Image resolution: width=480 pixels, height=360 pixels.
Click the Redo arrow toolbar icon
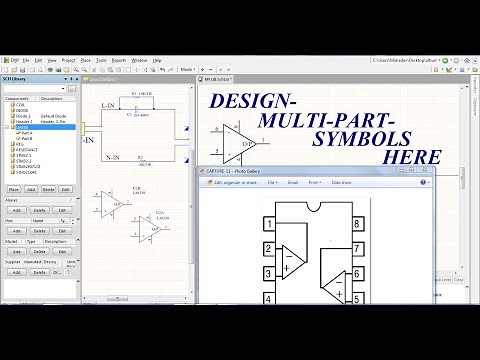tap(171, 70)
